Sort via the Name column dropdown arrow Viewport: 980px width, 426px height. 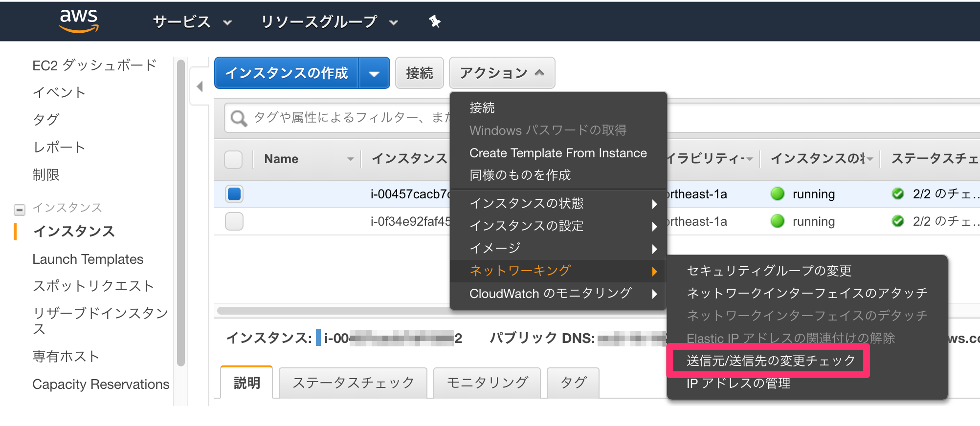[x=350, y=159]
